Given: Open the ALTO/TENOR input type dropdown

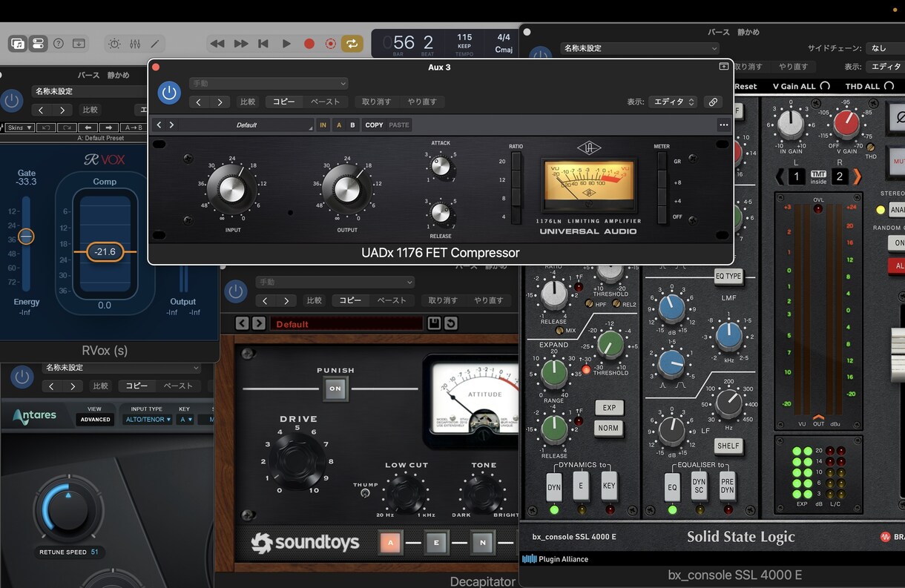Looking at the screenshot, I should pyautogui.click(x=148, y=419).
